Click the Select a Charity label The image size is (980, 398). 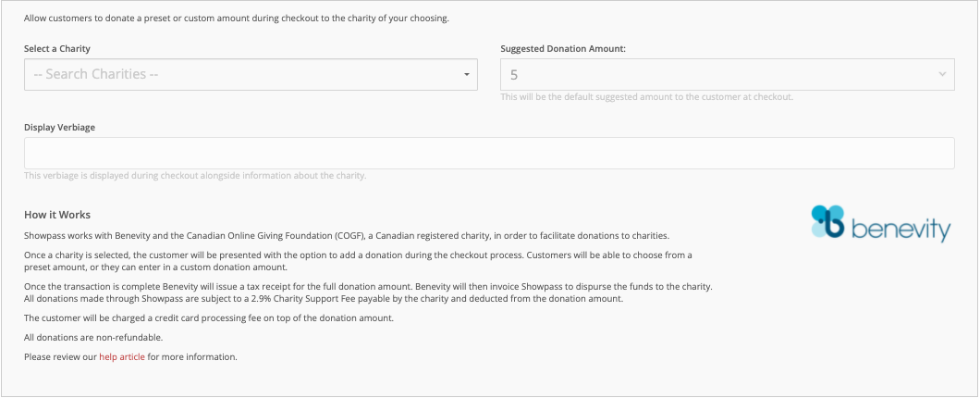tap(57, 48)
